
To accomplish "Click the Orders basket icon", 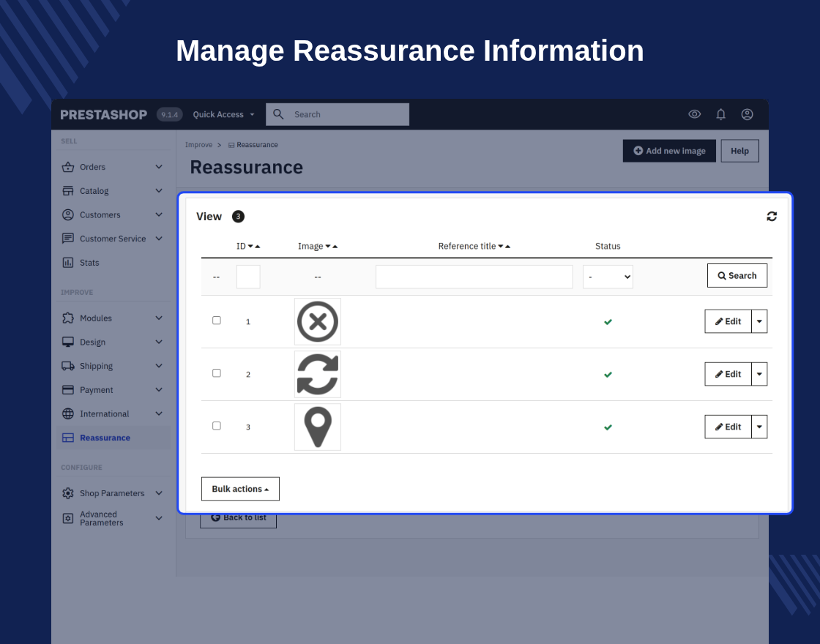I will (x=68, y=167).
